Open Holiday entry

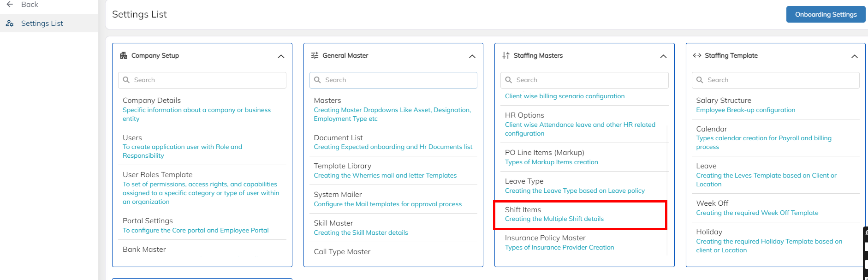point(709,232)
